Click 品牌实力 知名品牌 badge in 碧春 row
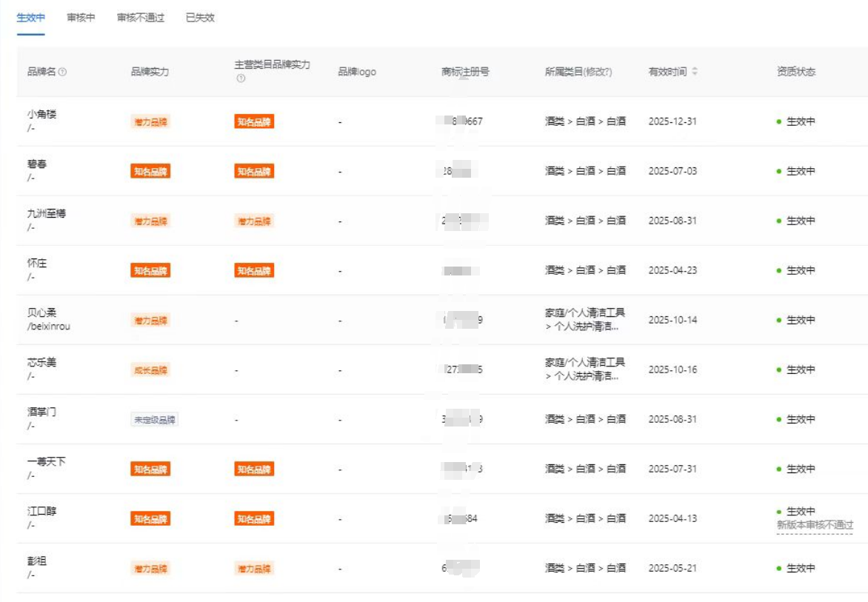This screenshot has height=602, width=868. [x=150, y=172]
